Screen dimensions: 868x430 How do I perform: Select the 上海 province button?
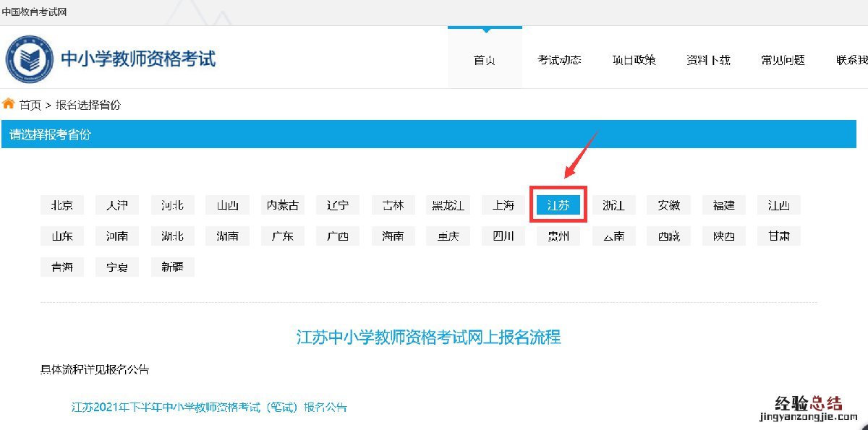point(503,205)
